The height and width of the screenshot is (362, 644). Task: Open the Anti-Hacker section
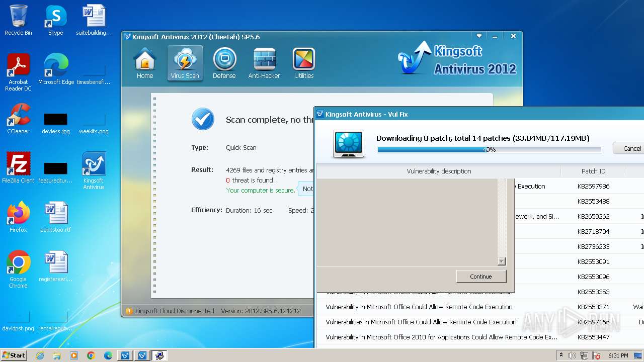tap(264, 63)
